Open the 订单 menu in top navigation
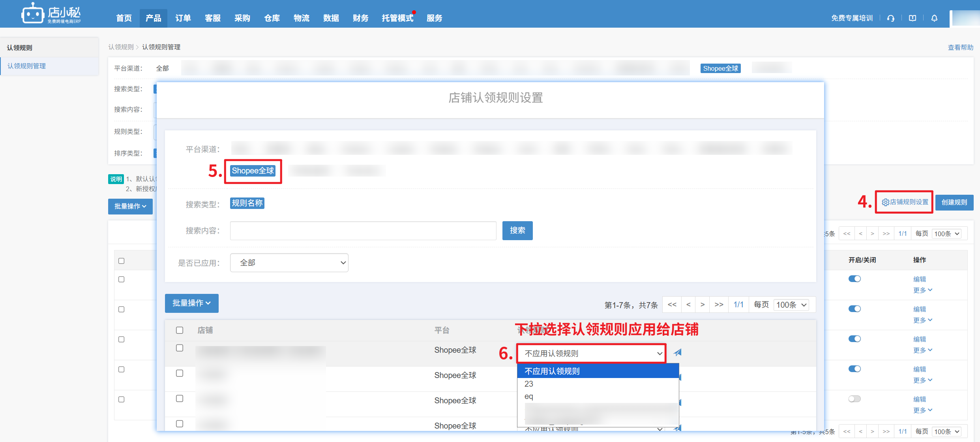This screenshot has height=442, width=980. 183,18
